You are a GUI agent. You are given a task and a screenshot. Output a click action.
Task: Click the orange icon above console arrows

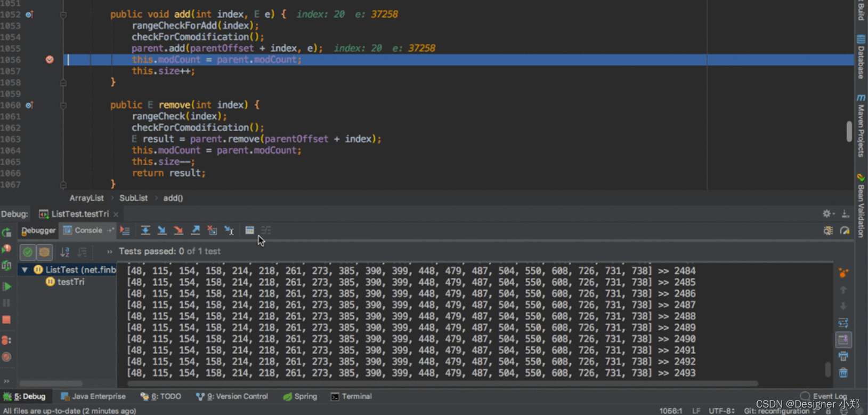[843, 273]
